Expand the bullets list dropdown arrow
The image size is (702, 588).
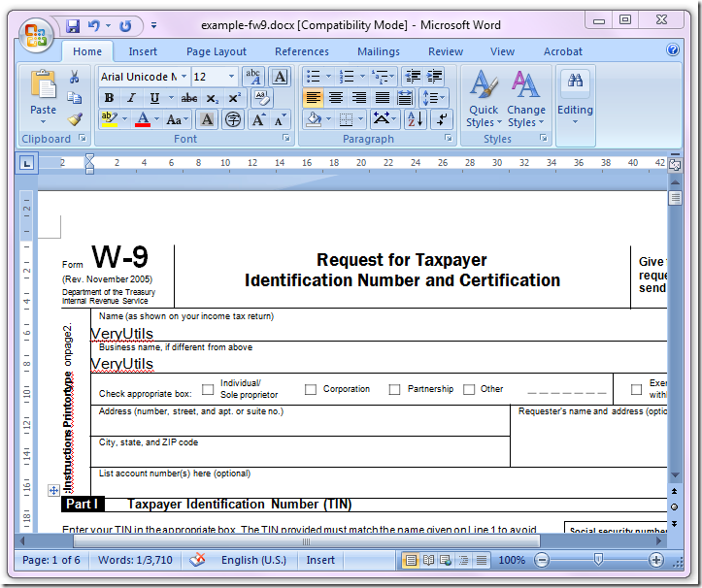click(x=328, y=77)
